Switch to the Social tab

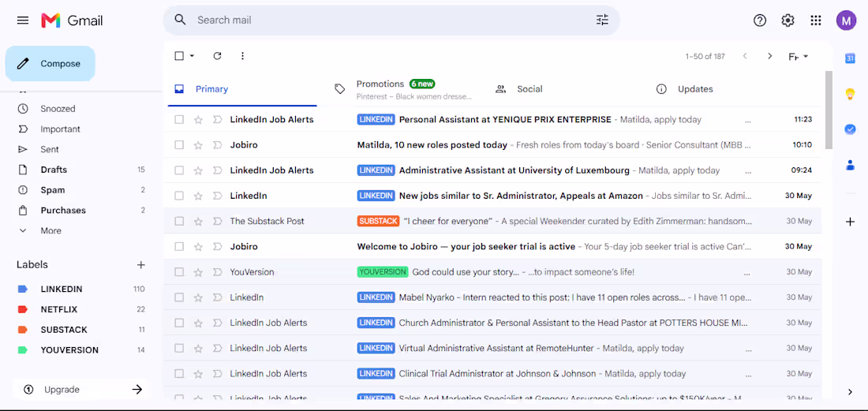(x=565, y=89)
